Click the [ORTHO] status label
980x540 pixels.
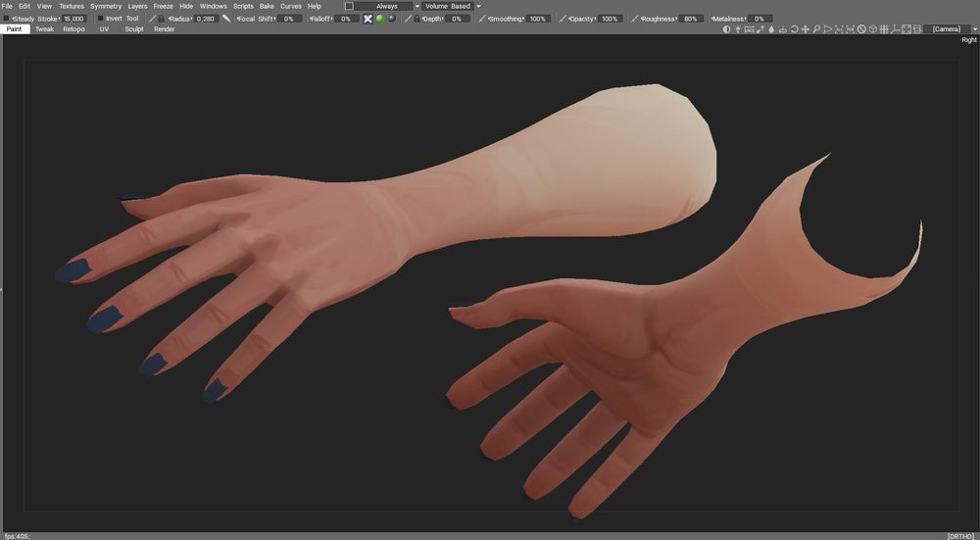click(960, 536)
